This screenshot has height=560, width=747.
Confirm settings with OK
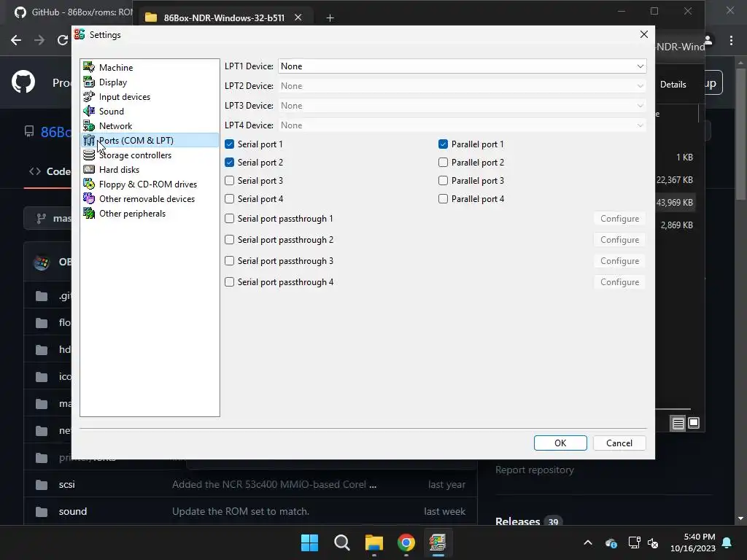[x=560, y=443]
